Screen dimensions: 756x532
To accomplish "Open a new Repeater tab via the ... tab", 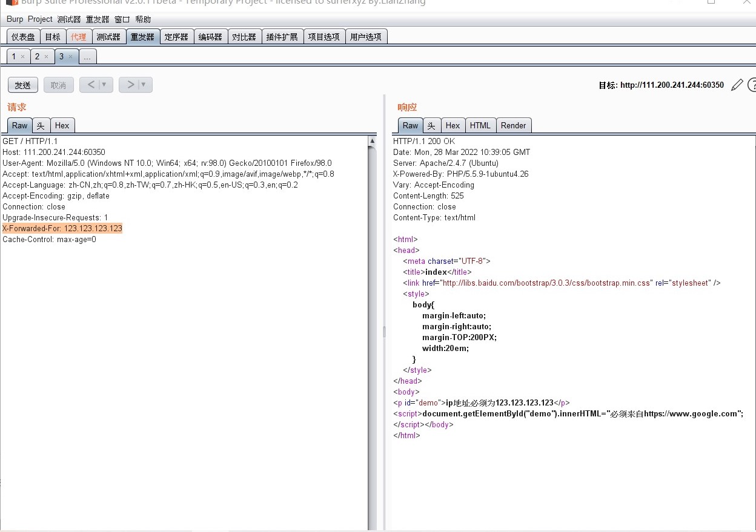I will coord(88,56).
